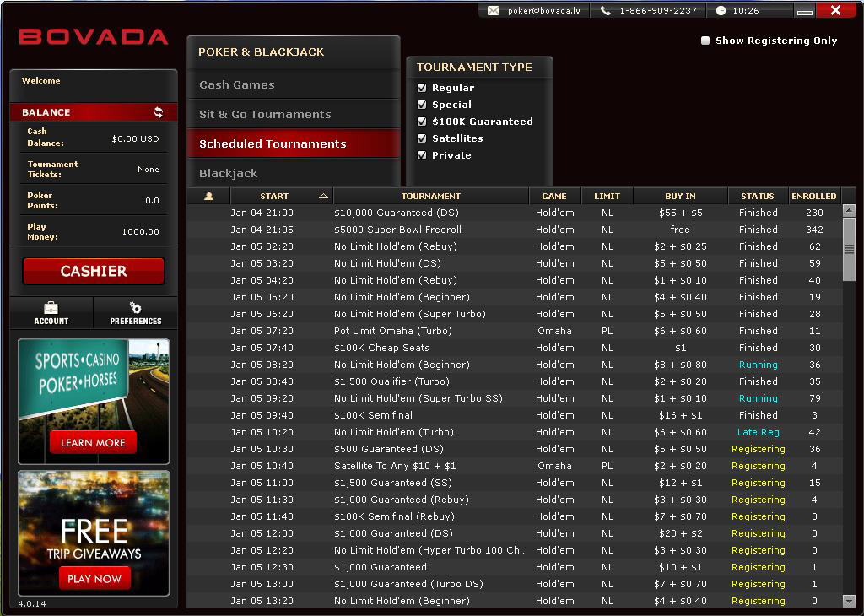Click the phone handset icon
The image size is (864, 616).
tap(606, 10)
